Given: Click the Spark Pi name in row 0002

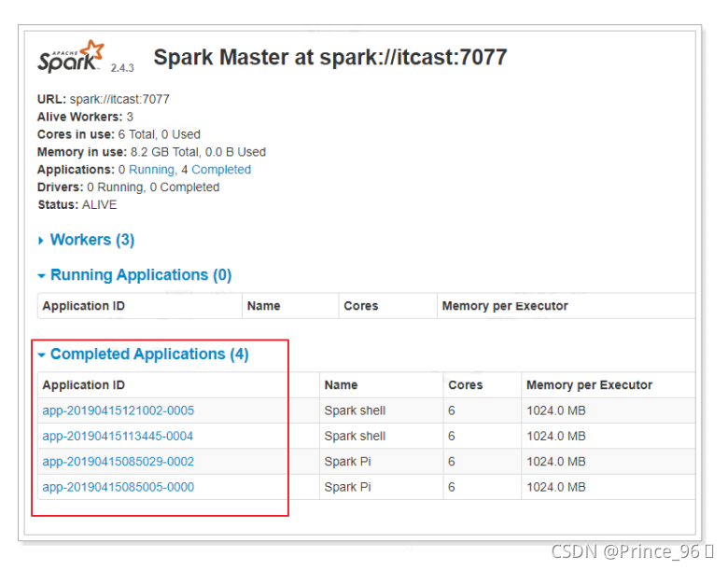Looking at the screenshot, I should click(347, 462).
